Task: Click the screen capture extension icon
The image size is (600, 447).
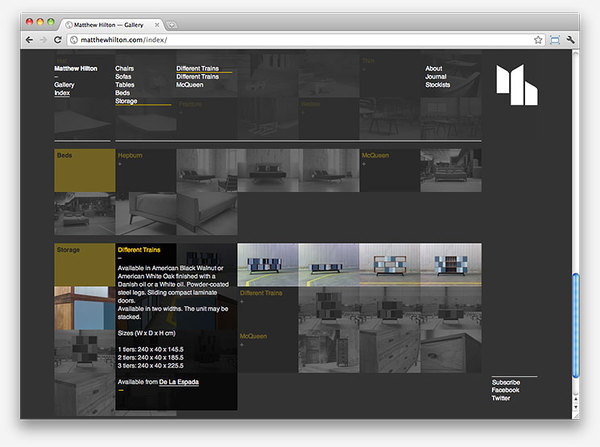Action: click(554, 40)
